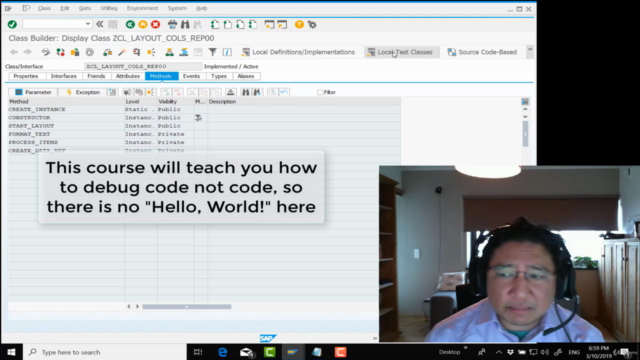
Task: Click the Sort methods icon in table toolbar
Action: tap(231, 92)
